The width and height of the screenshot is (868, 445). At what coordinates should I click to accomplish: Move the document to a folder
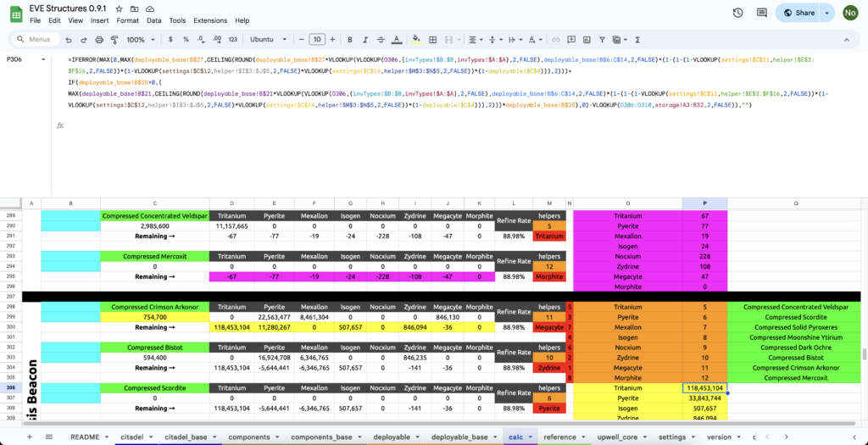[135, 10]
